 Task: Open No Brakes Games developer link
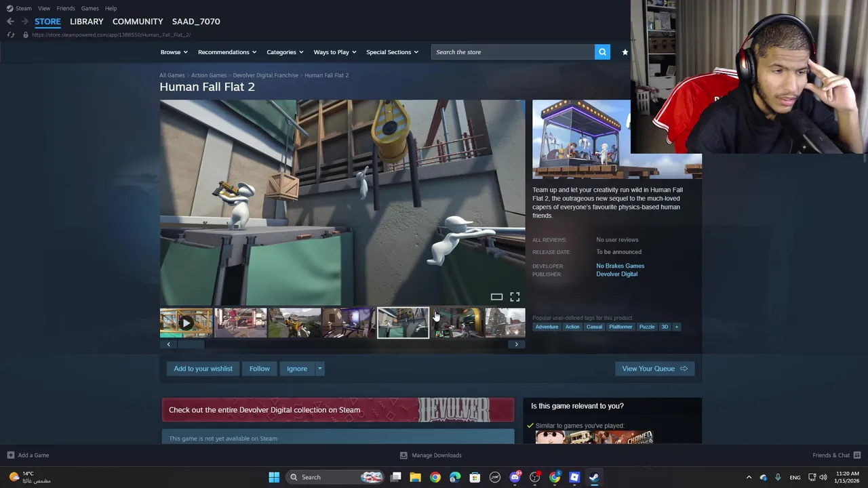click(620, 266)
